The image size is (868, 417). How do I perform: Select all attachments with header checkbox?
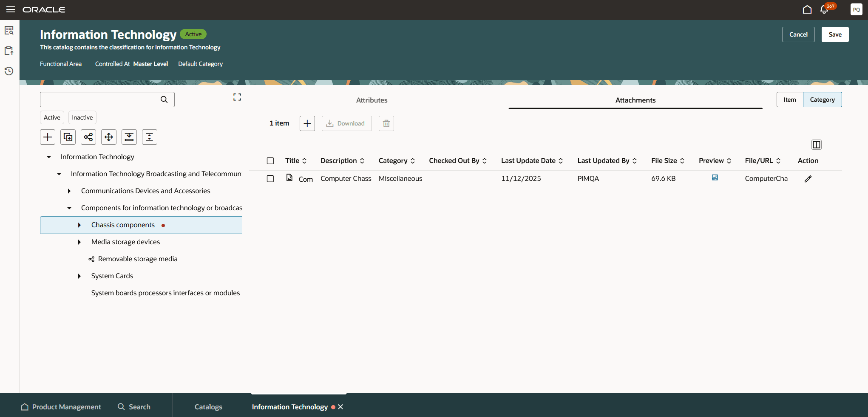(270, 161)
